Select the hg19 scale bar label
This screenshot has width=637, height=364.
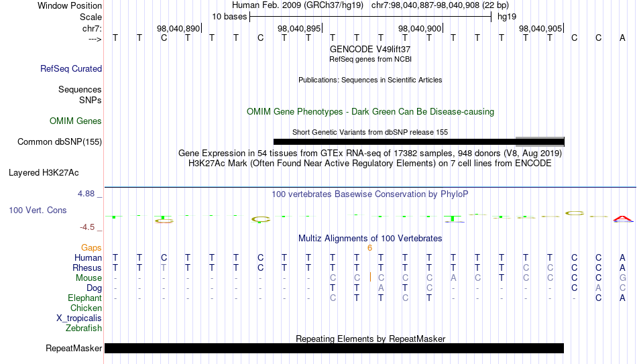tap(507, 17)
